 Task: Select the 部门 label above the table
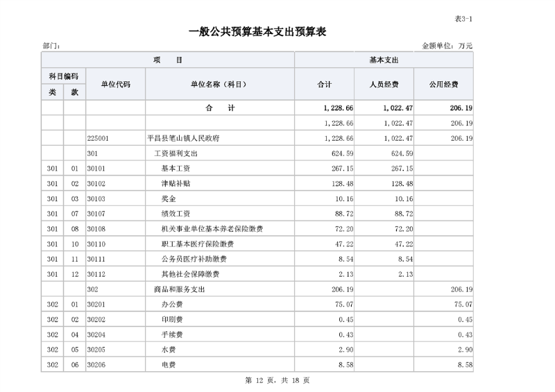click(x=51, y=46)
